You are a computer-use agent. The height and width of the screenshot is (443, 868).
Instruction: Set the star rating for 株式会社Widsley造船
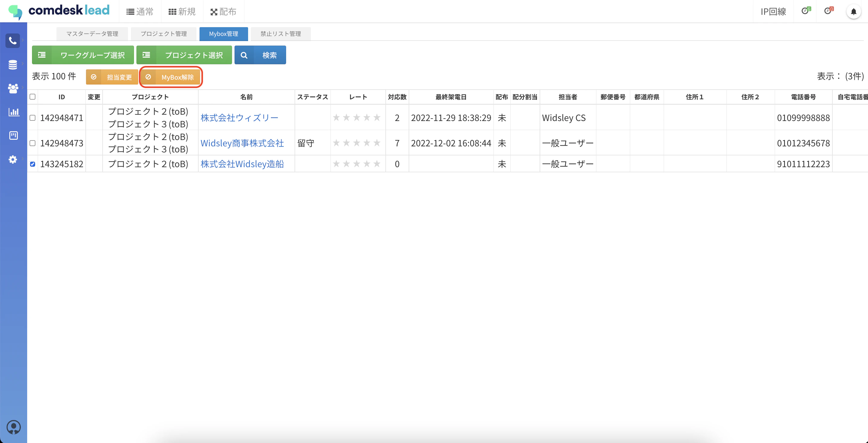tap(356, 164)
